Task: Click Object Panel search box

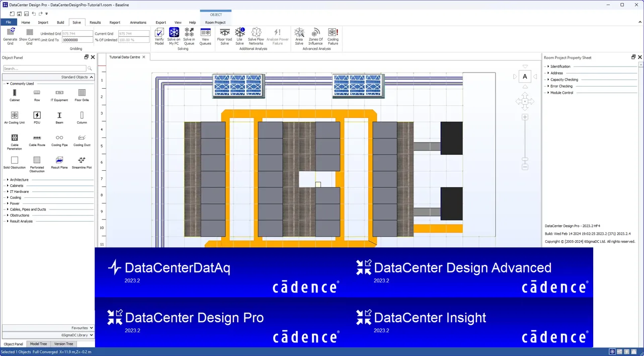Action: (x=45, y=68)
